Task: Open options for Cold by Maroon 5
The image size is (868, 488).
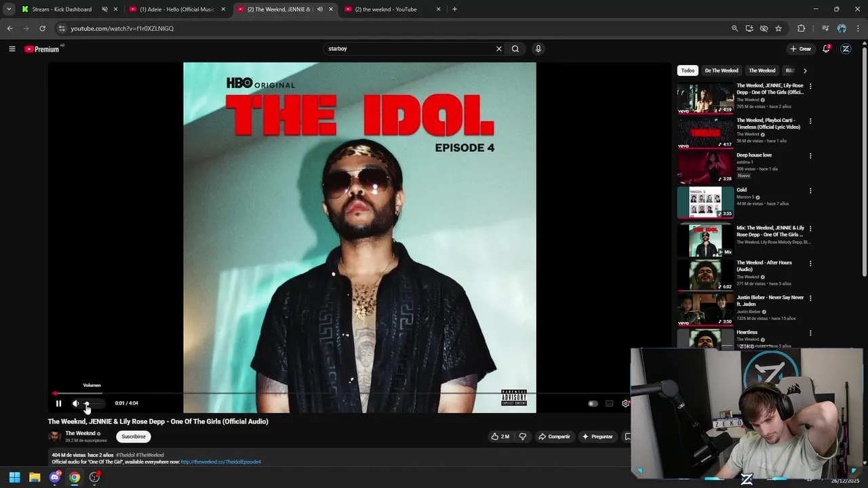Action: pos(810,190)
